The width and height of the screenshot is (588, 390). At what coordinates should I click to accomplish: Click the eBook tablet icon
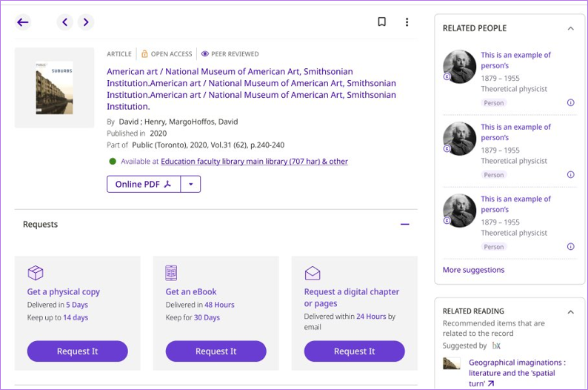(x=171, y=273)
